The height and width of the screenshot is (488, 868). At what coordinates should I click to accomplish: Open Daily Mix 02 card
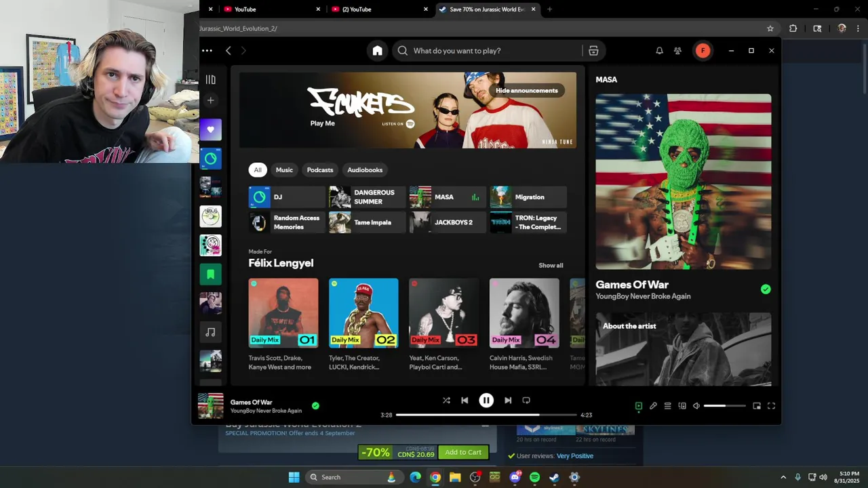click(363, 325)
